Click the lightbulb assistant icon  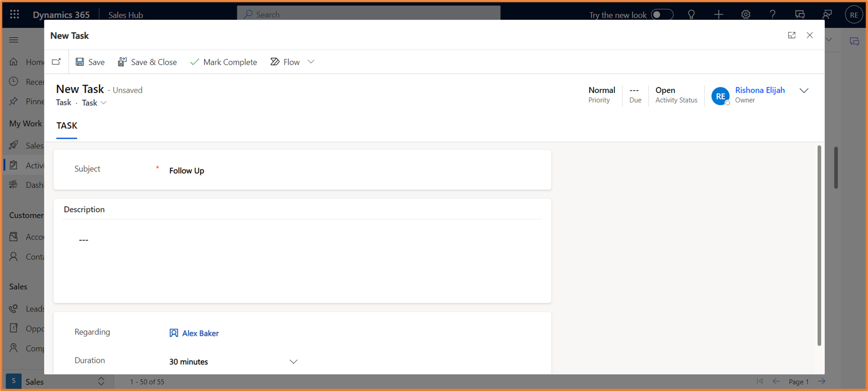(691, 14)
